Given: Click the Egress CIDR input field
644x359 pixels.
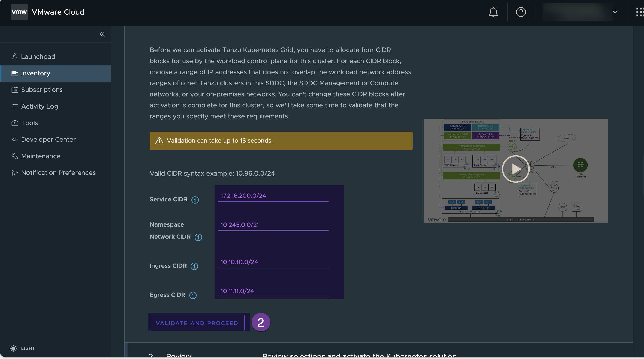Looking at the screenshot, I should (x=273, y=291).
